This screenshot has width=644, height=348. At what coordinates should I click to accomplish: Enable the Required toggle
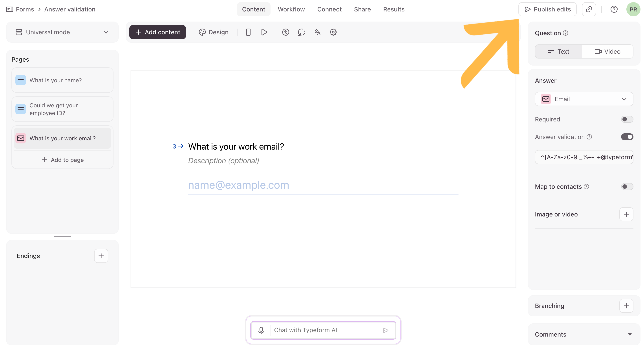tap(627, 119)
